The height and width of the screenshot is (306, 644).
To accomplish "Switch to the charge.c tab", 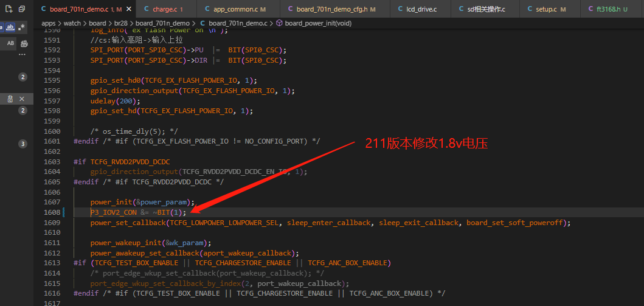I will point(166,9).
